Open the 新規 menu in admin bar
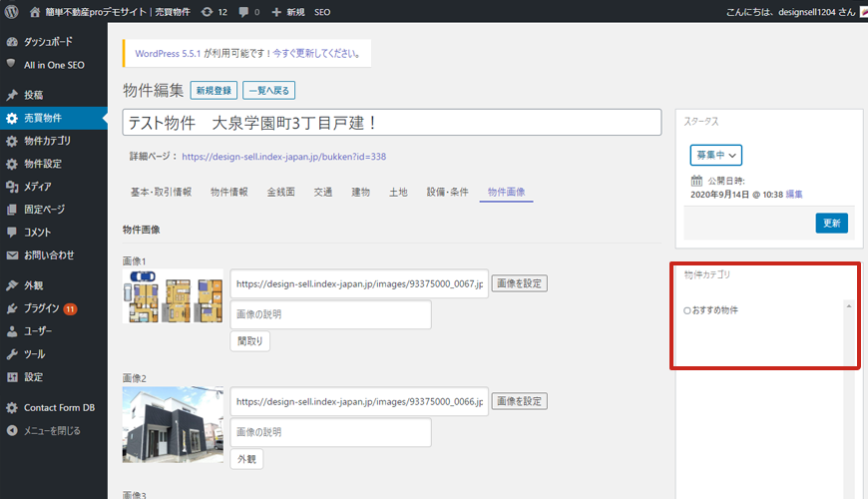Screen dimensions: 868x499 287,12
